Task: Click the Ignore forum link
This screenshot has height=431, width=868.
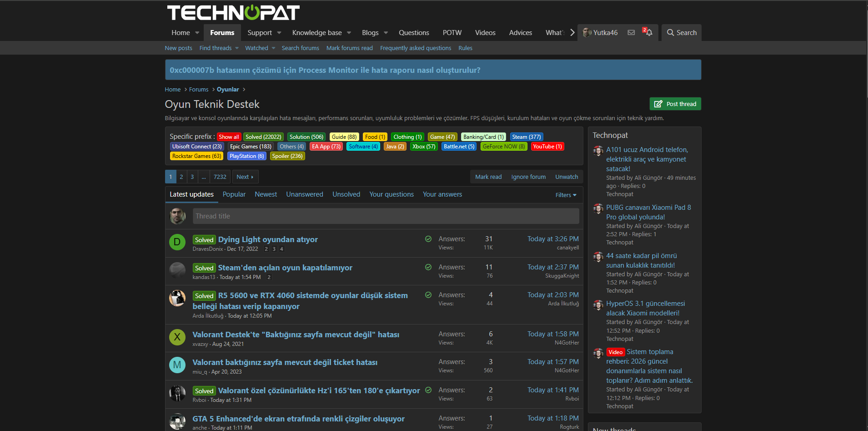Action: [528, 177]
